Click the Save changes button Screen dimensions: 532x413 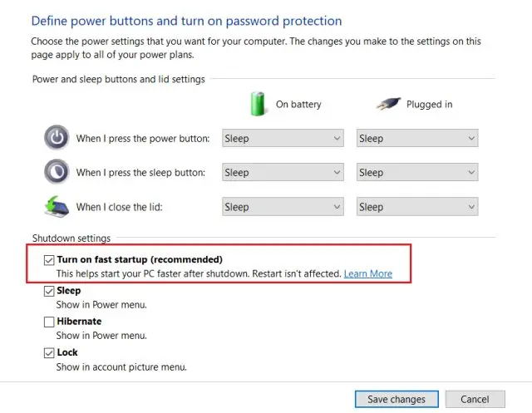tap(397, 399)
